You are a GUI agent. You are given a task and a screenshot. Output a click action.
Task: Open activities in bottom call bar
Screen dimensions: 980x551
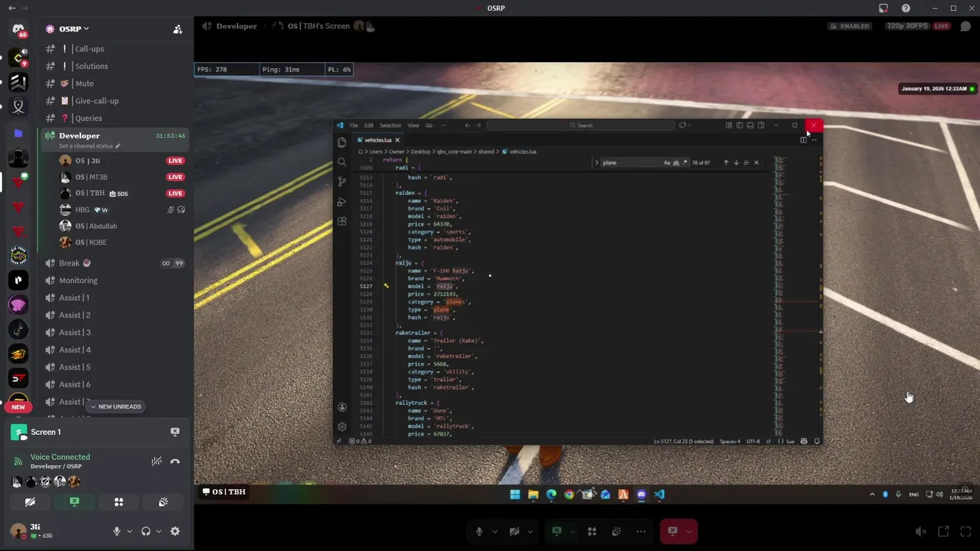[592, 531]
